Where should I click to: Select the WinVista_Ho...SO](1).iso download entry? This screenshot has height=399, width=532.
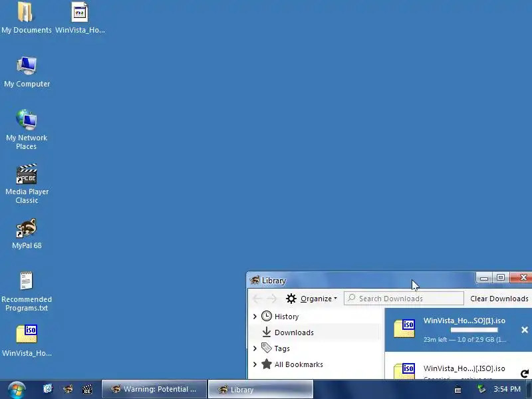click(458, 330)
